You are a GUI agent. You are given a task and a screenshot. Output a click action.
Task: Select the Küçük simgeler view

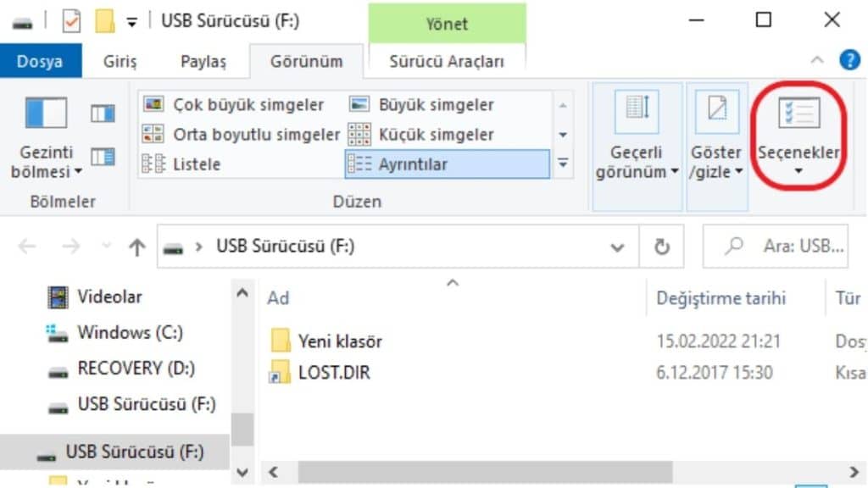431,134
